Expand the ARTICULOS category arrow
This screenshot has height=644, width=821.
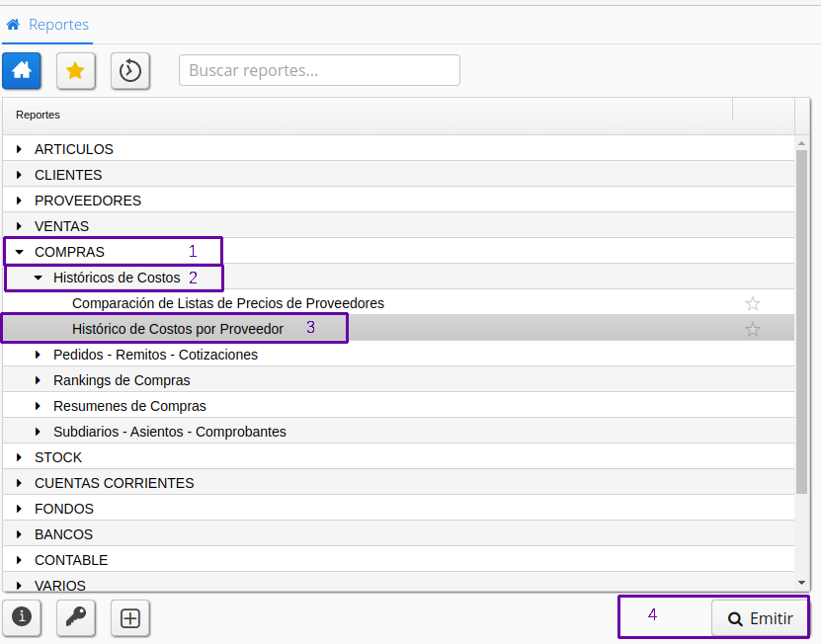coord(19,149)
